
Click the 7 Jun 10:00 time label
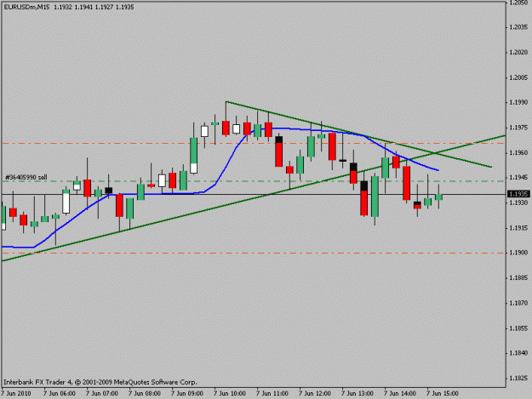click(x=230, y=393)
